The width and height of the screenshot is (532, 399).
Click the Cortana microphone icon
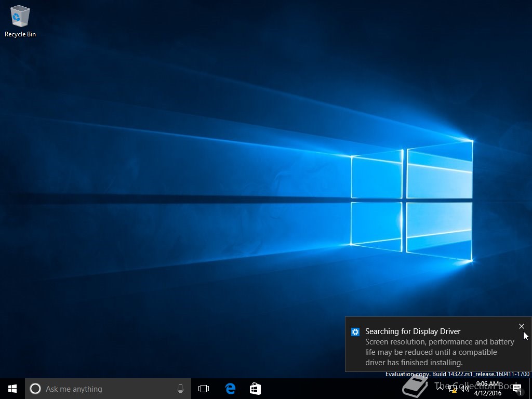click(x=180, y=389)
